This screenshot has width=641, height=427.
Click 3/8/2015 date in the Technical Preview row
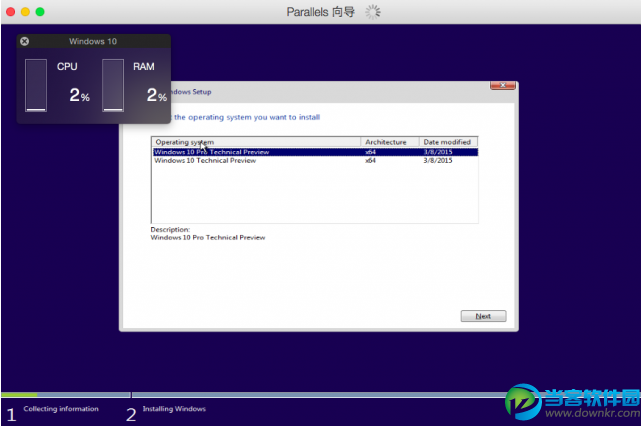click(x=438, y=161)
